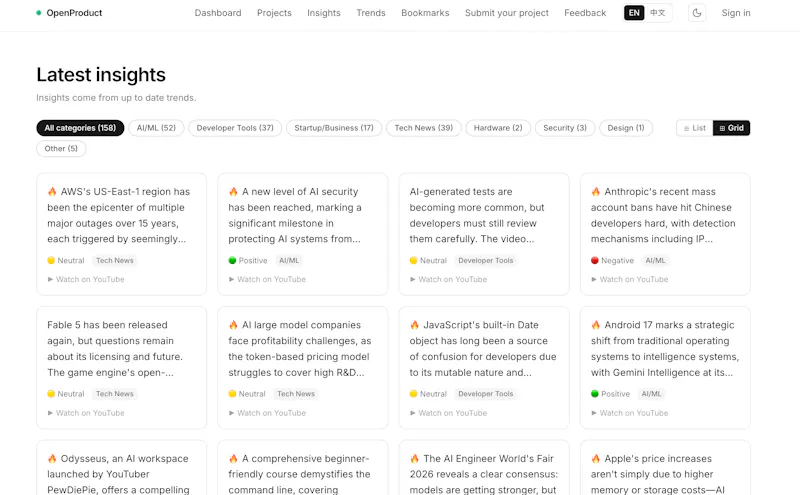Open the Feedback link
This screenshot has height=495, width=800.
585,13
